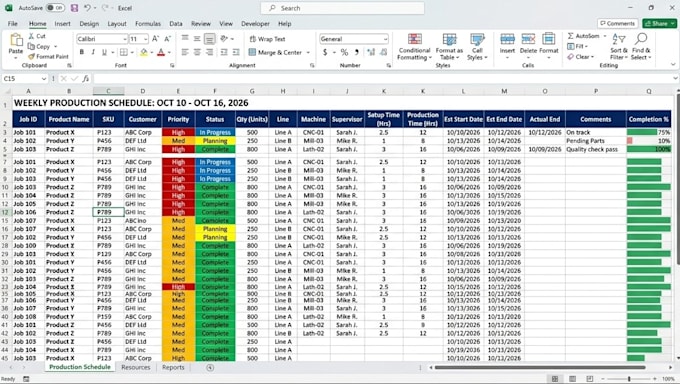Screen dimensions: 680x384
Task: Apply Bold formatting
Action: (82, 52)
